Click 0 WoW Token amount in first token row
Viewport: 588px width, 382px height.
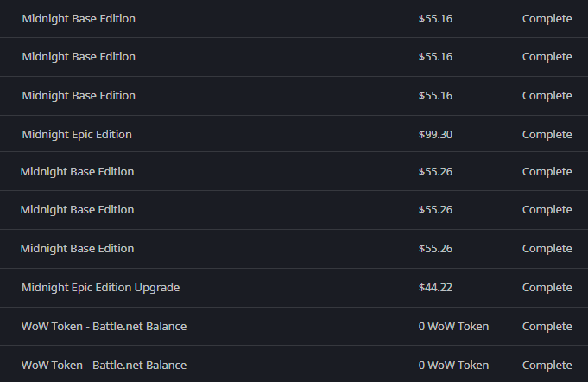pos(453,327)
